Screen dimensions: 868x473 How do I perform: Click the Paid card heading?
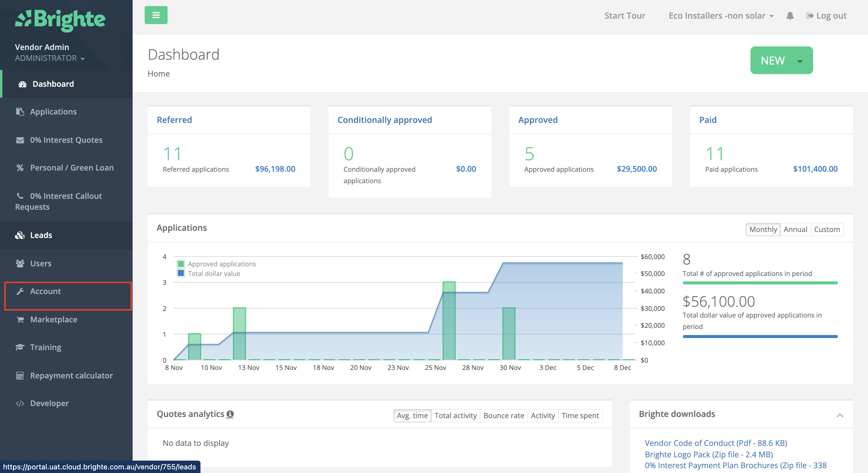click(708, 120)
